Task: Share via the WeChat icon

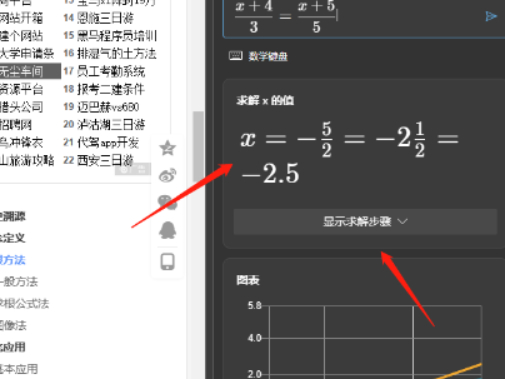Action: 167,202
